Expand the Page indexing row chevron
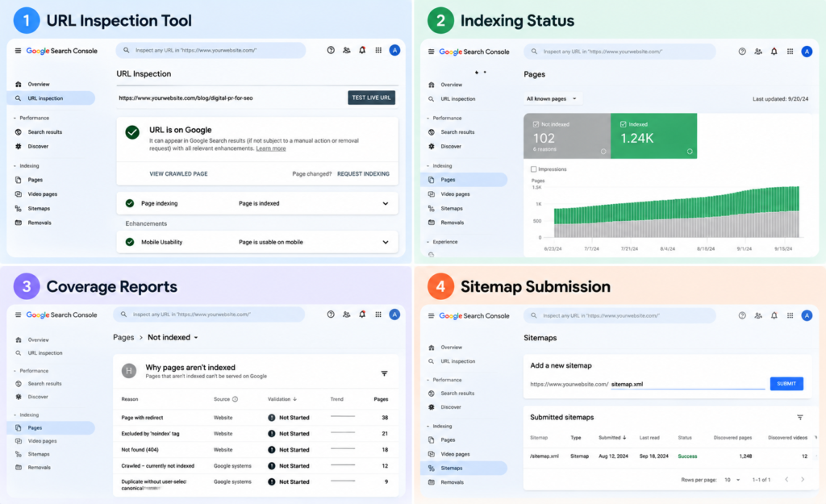Viewport: 826px width, 504px height. [386, 203]
